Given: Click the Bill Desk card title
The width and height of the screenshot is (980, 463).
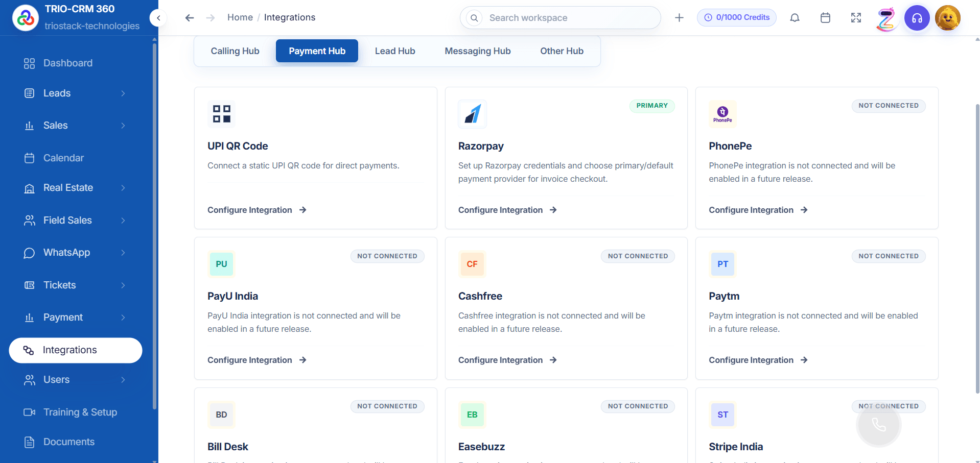Looking at the screenshot, I should (228, 447).
